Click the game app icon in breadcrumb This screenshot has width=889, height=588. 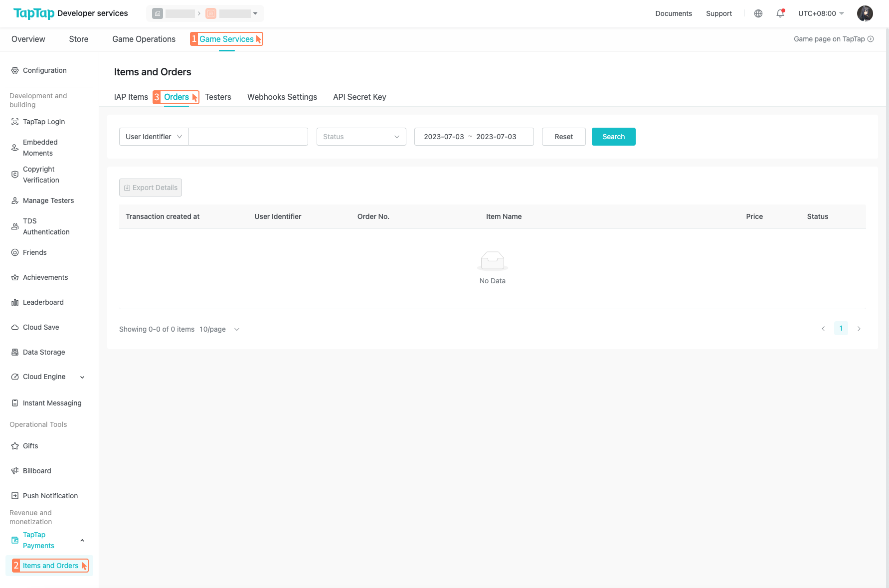pyautogui.click(x=211, y=13)
